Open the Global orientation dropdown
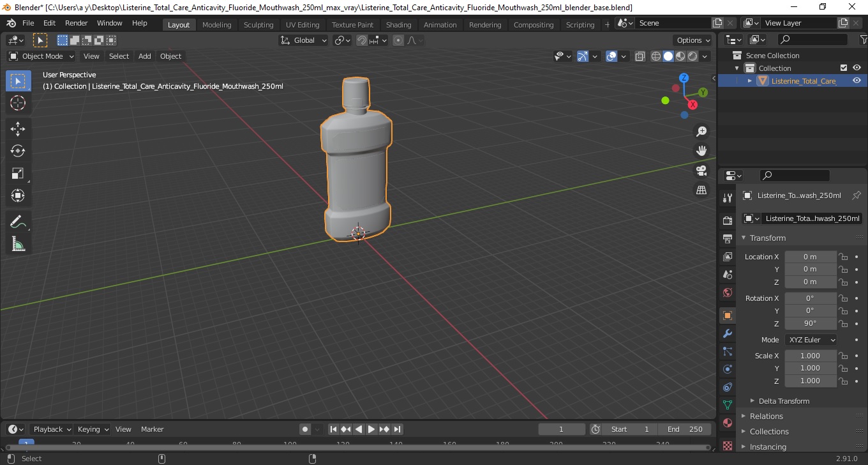 [304, 40]
